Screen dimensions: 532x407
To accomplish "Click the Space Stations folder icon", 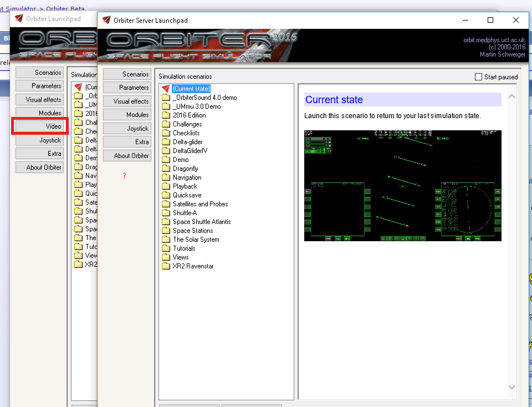I will pos(166,231).
